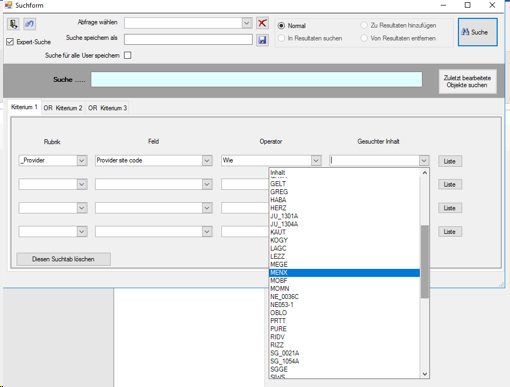
Task: Select NE_0036C from the list
Action: pos(344,297)
